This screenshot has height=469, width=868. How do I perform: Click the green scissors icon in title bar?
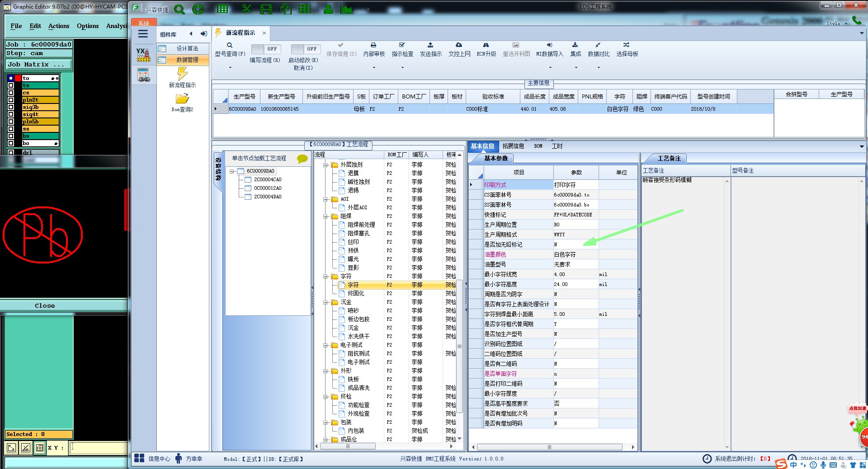click(246, 9)
